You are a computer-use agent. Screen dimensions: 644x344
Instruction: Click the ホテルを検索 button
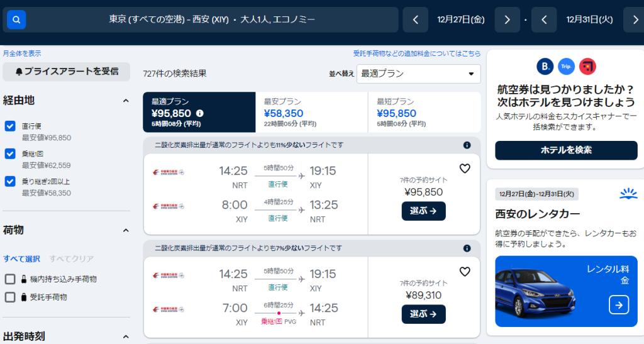pos(566,150)
